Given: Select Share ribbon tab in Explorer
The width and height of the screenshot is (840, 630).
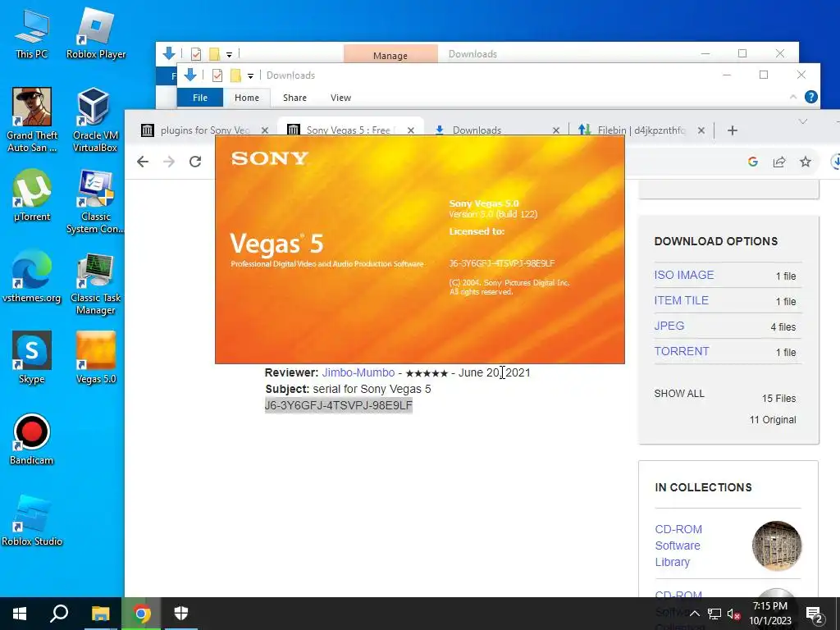Looking at the screenshot, I should (x=294, y=98).
